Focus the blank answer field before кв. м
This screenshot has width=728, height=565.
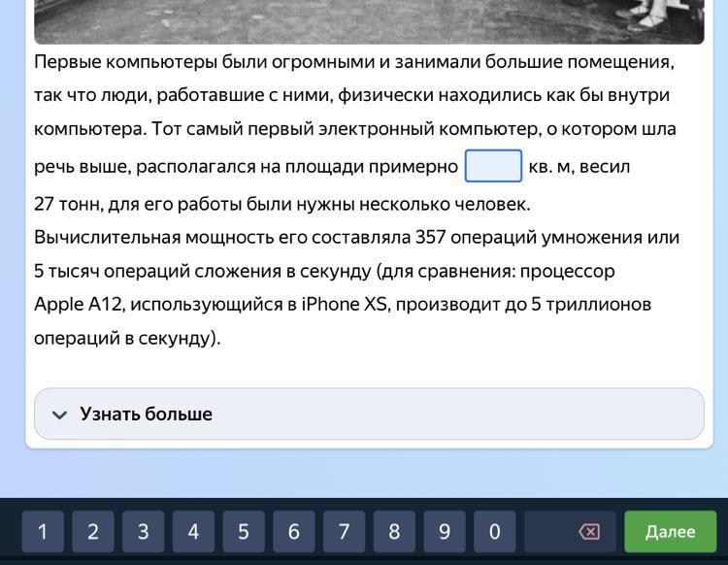coord(493,166)
